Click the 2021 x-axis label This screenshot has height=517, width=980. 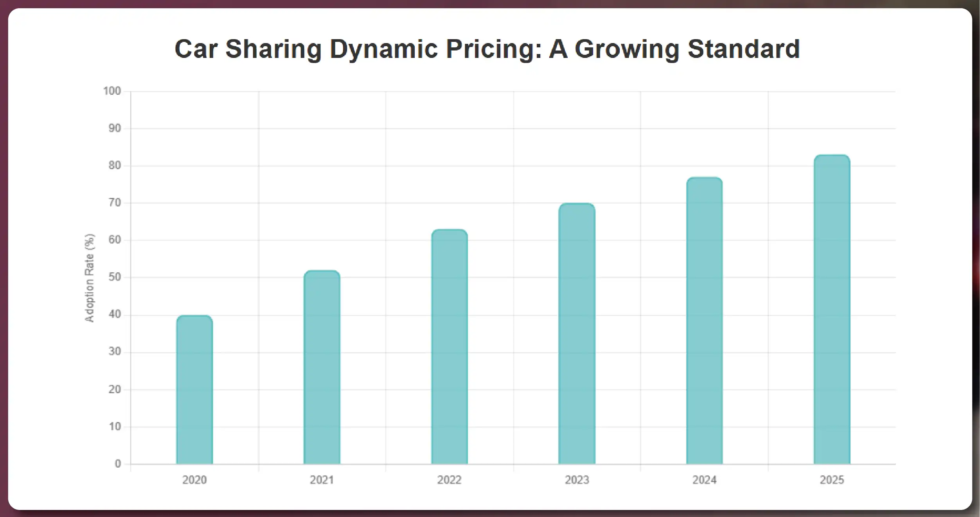click(x=322, y=480)
